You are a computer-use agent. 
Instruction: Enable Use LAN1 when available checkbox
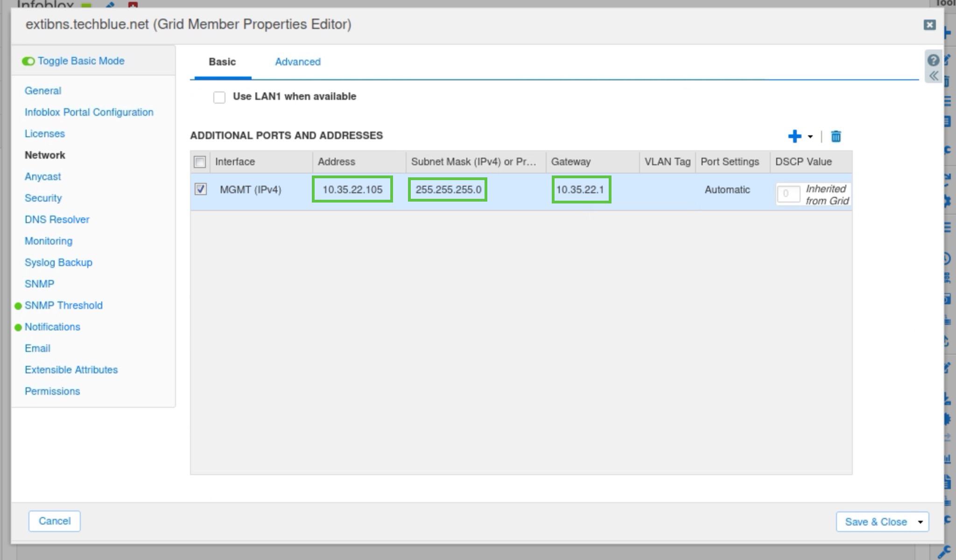click(x=219, y=97)
